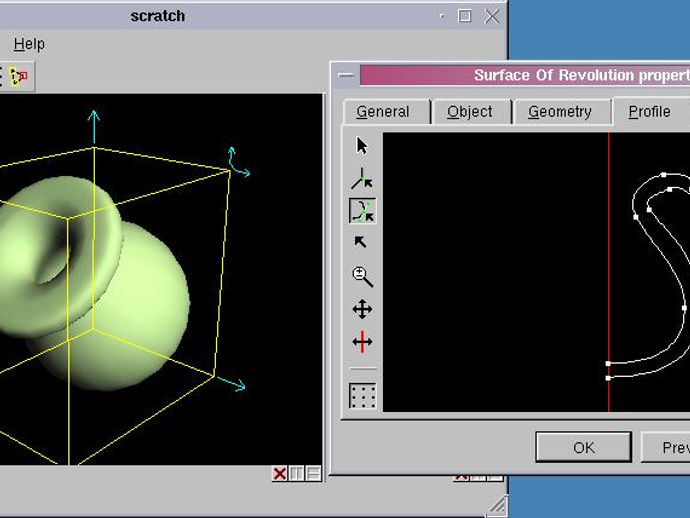Viewport: 690px width, 518px height.
Task: Click the yellow-red object toolbar icon
Action: pos(19,77)
